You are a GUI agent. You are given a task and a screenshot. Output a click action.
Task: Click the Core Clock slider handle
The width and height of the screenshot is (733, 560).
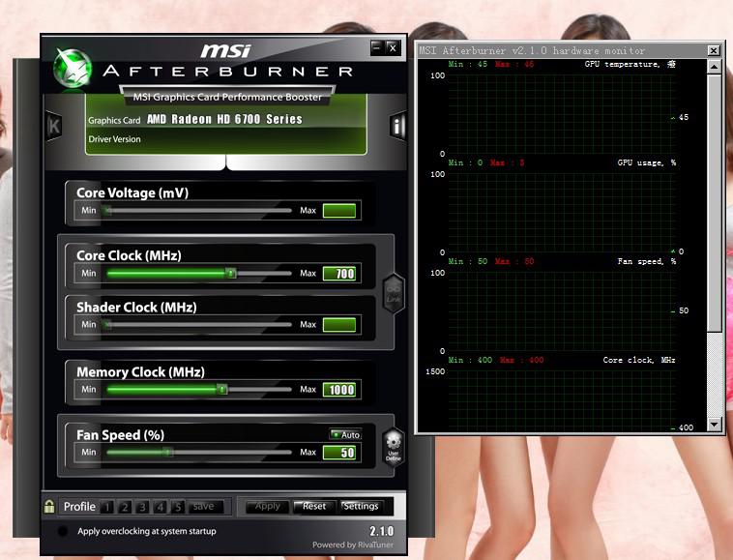pos(231,273)
